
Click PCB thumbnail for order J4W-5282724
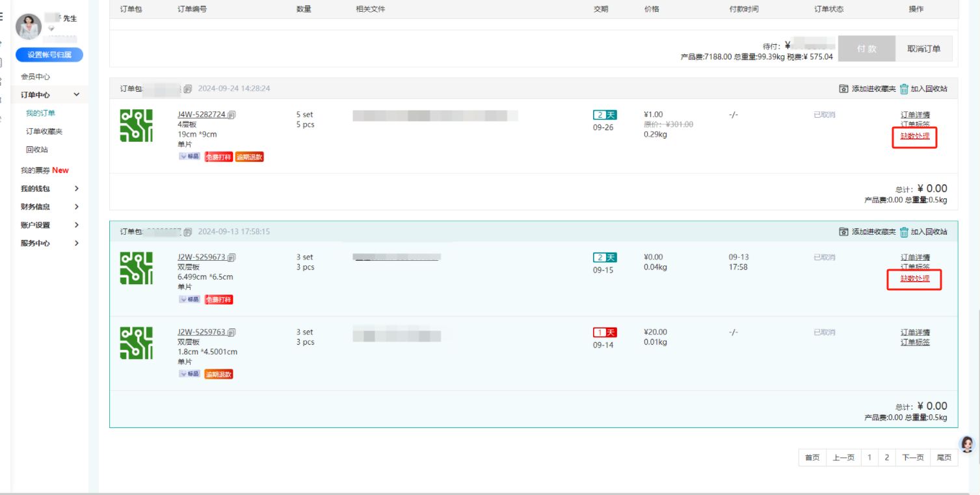[x=137, y=126]
